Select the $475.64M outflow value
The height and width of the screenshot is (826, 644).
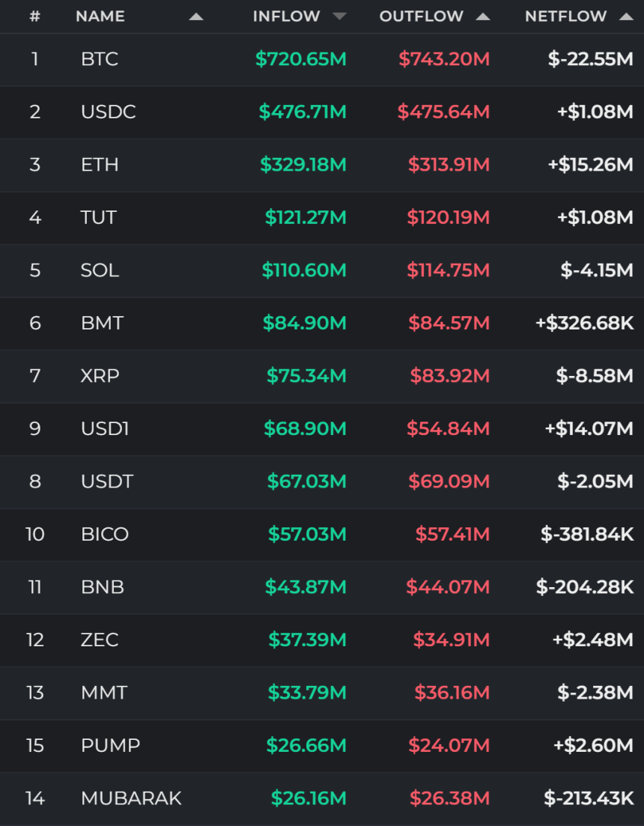coord(443,112)
